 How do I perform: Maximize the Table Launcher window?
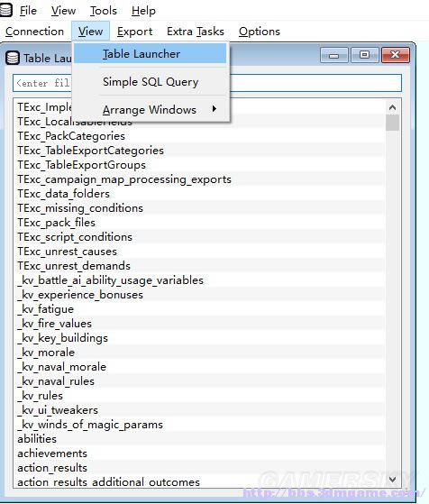point(364,55)
